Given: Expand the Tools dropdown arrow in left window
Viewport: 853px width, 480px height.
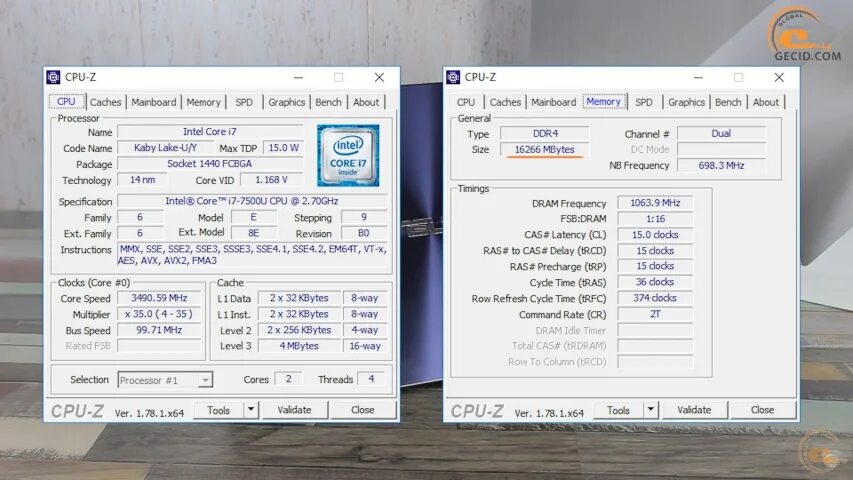Looking at the screenshot, I should [251, 410].
